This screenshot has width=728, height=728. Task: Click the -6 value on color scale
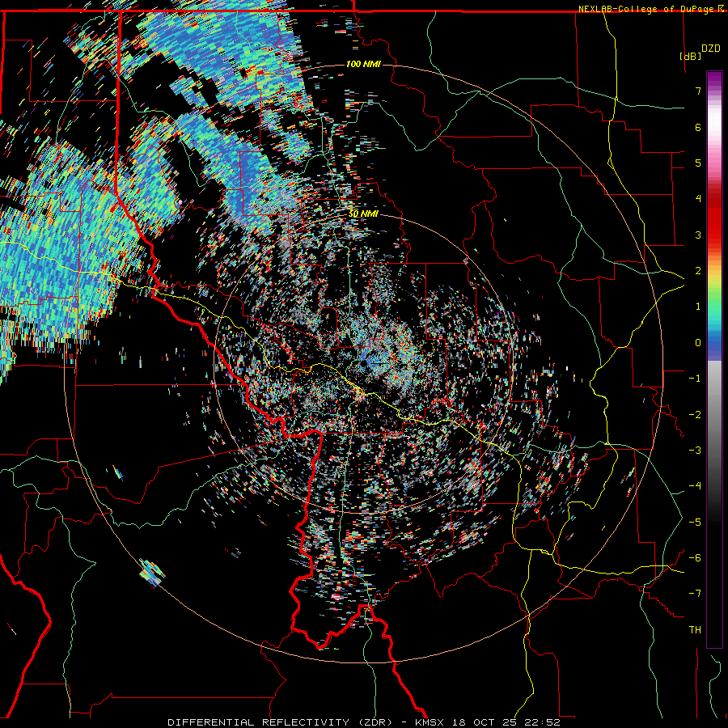[x=695, y=558]
